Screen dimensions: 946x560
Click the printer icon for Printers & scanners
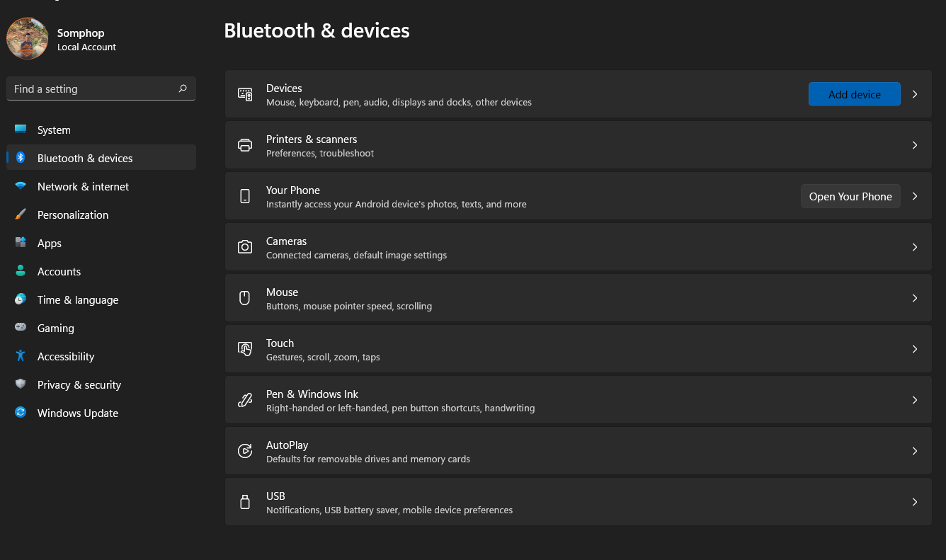tap(245, 145)
